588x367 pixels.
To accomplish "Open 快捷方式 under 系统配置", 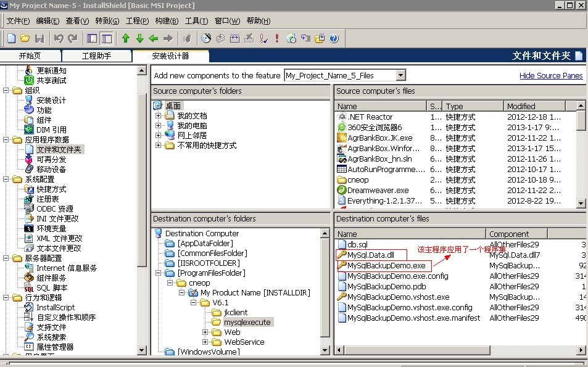I will [51, 189].
